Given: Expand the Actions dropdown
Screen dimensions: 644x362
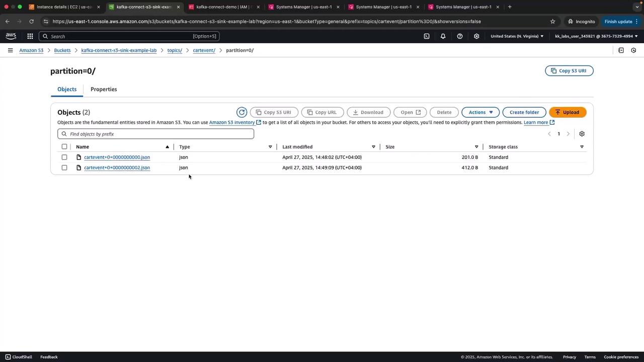Looking at the screenshot, I should coord(480,112).
